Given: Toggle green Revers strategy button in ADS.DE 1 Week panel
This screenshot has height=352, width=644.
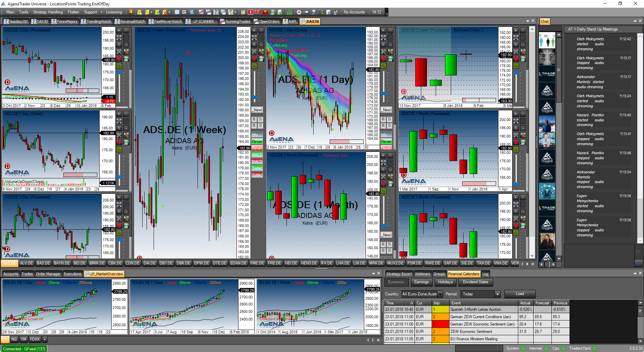Looking at the screenshot, I should coord(257,141).
